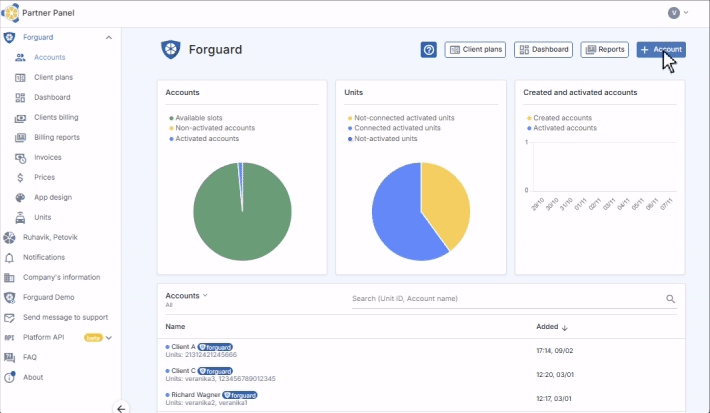The height and width of the screenshot is (413, 710).
Task: Click the Reports header button
Action: coord(604,50)
